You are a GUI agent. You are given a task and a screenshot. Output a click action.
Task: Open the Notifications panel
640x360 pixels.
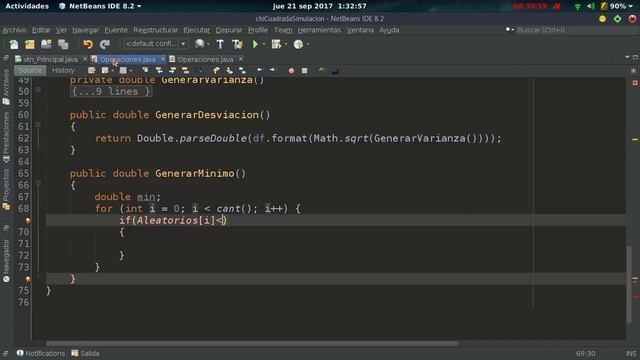tap(40, 353)
